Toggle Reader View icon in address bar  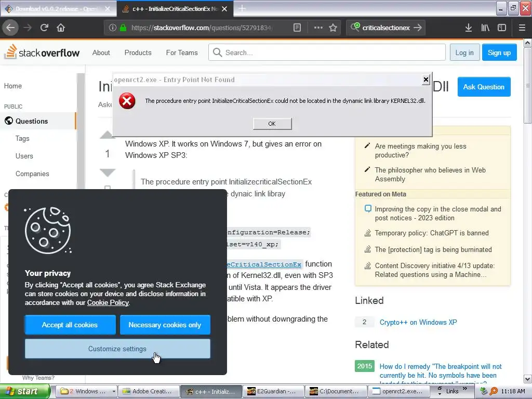[297, 28]
